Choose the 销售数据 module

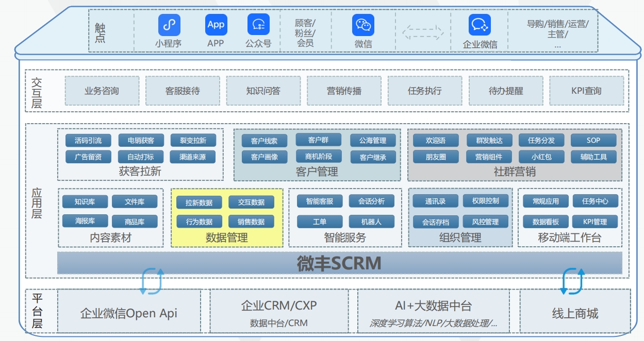click(252, 221)
